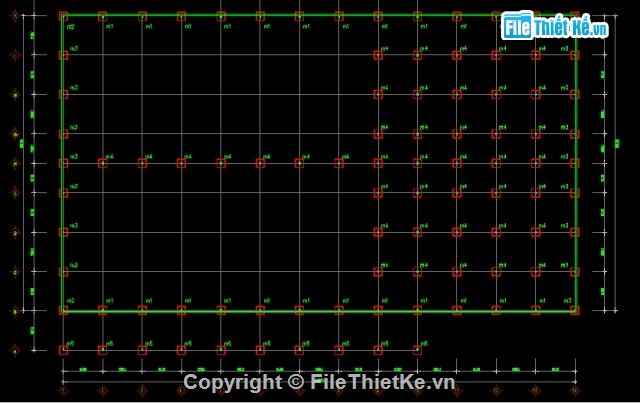Select the m2 footing at the bottom-left corner

coord(63,310)
